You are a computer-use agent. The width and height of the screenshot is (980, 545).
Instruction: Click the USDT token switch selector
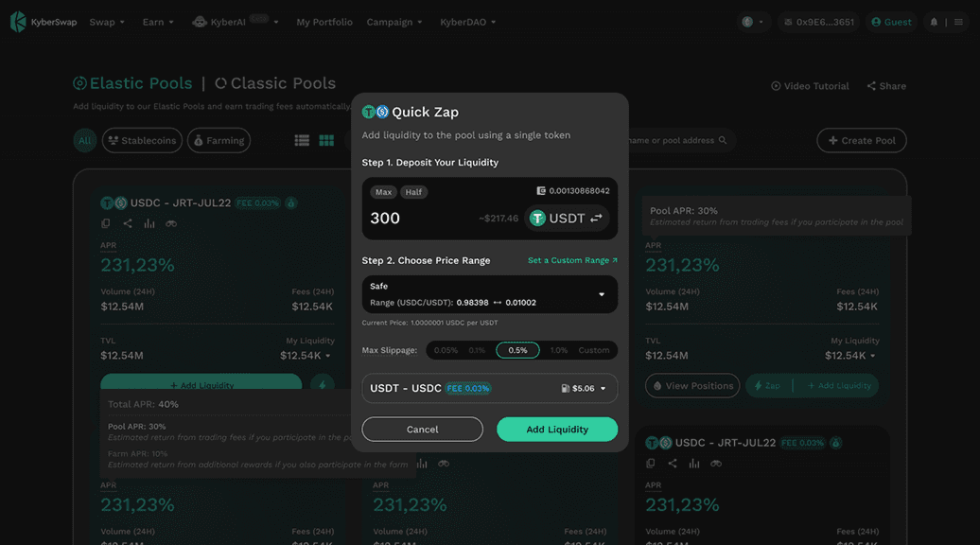pos(567,219)
